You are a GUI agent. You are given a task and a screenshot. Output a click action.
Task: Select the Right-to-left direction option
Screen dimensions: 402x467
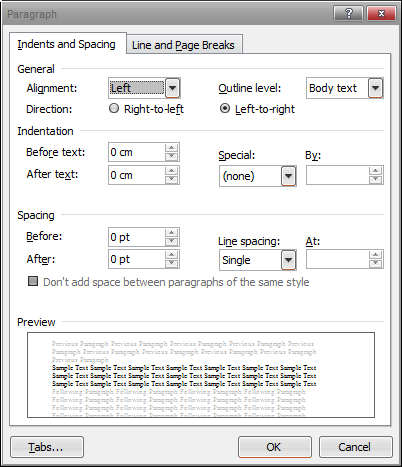(x=114, y=108)
